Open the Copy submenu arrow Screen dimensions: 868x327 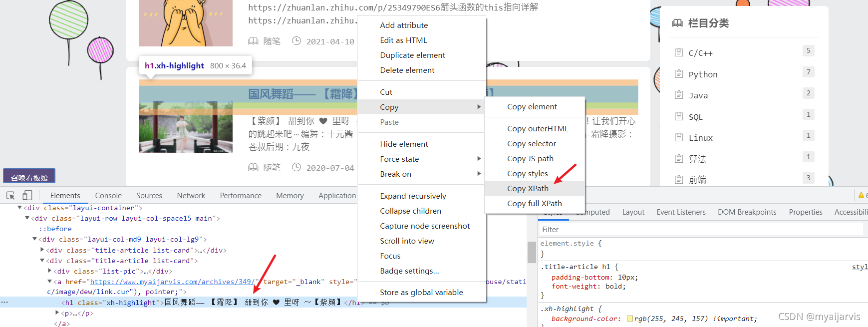[479, 107]
